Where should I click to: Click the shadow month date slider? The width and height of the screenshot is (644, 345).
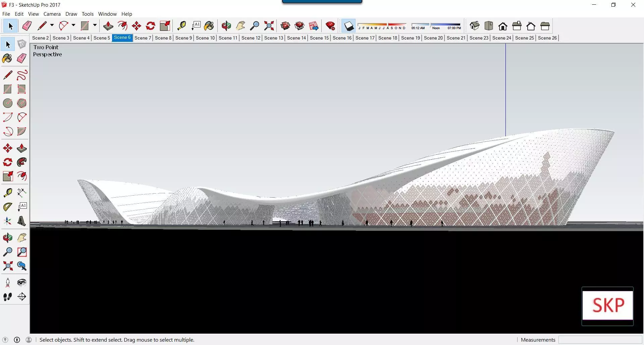pyautogui.click(x=382, y=26)
